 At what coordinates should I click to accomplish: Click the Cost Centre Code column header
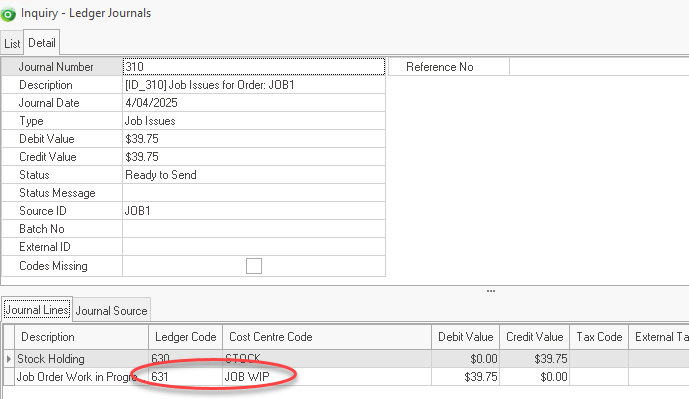327,337
